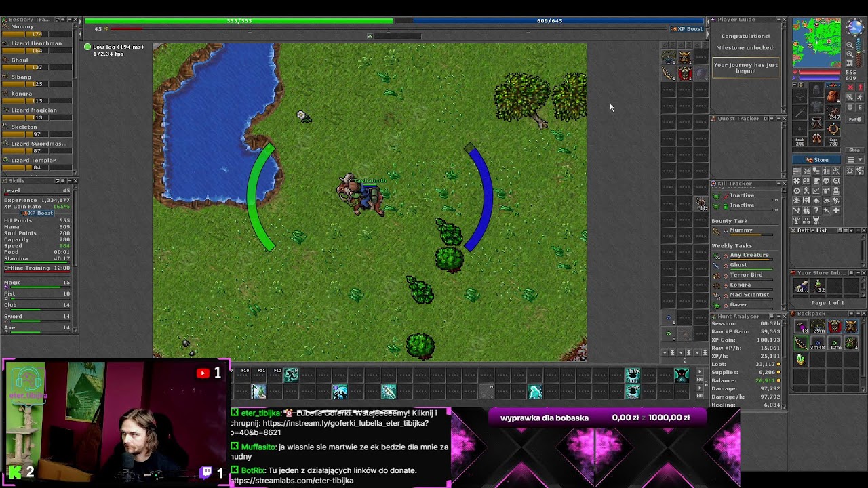Select 'Sibang' in the Bestiary Tracker

pos(21,77)
